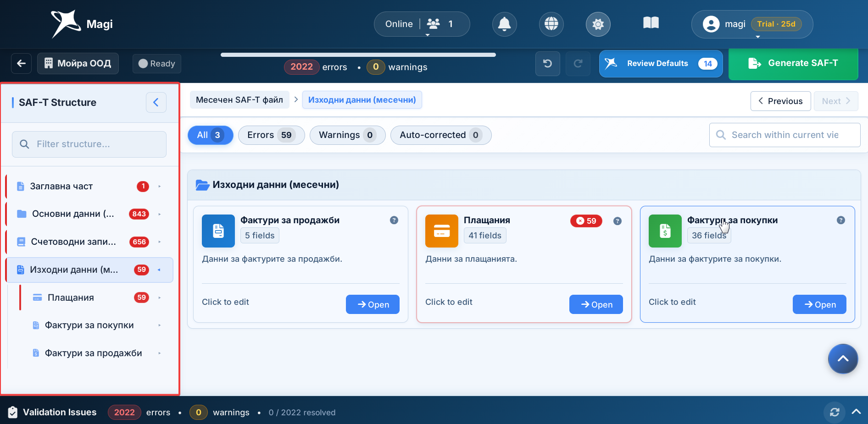
Task: Select the Errors filter tab
Action: [271, 135]
